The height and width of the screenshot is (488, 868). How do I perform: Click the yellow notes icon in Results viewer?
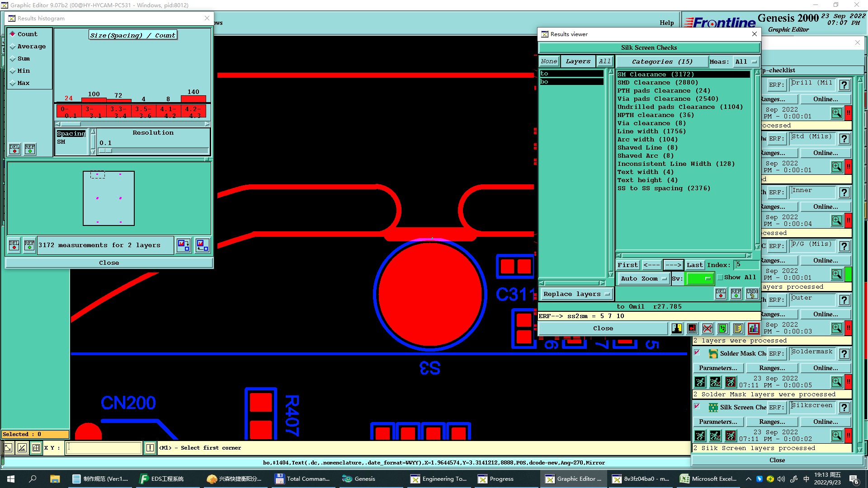click(738, 328)
